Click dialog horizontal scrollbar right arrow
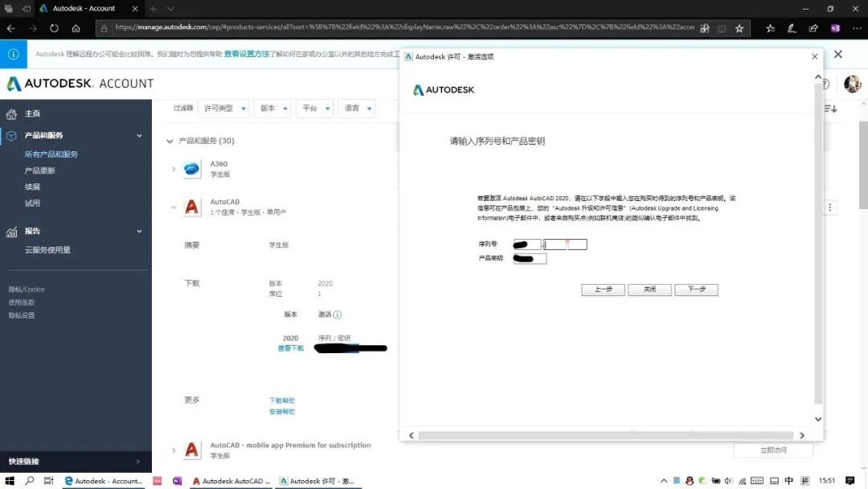Screen dimensions: 868x489 click(x=801, y=435)
